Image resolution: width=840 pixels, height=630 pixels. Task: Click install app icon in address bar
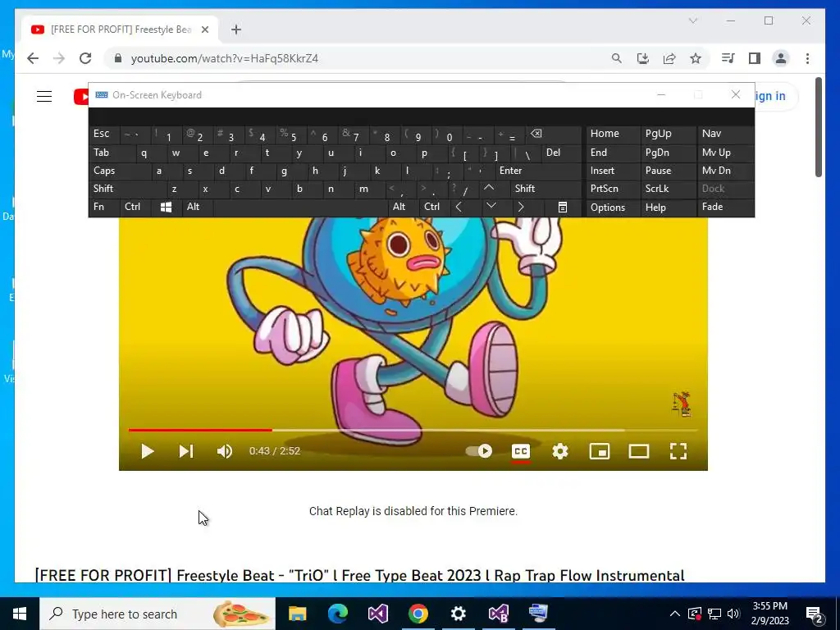coord(643,58)
